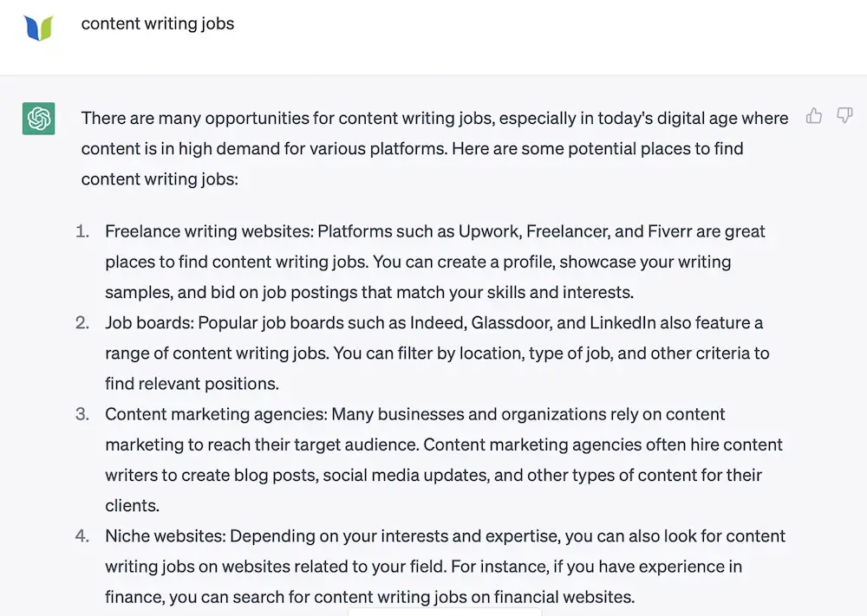Click the "Niche websites" list heading
867x616 pixels.
(165, 536)
